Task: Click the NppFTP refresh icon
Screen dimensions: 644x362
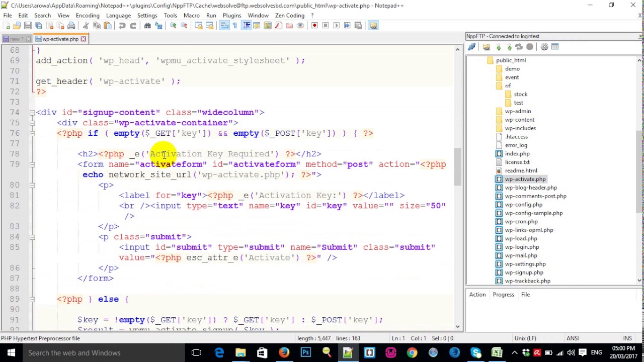Action: click(x=519, y=47)
